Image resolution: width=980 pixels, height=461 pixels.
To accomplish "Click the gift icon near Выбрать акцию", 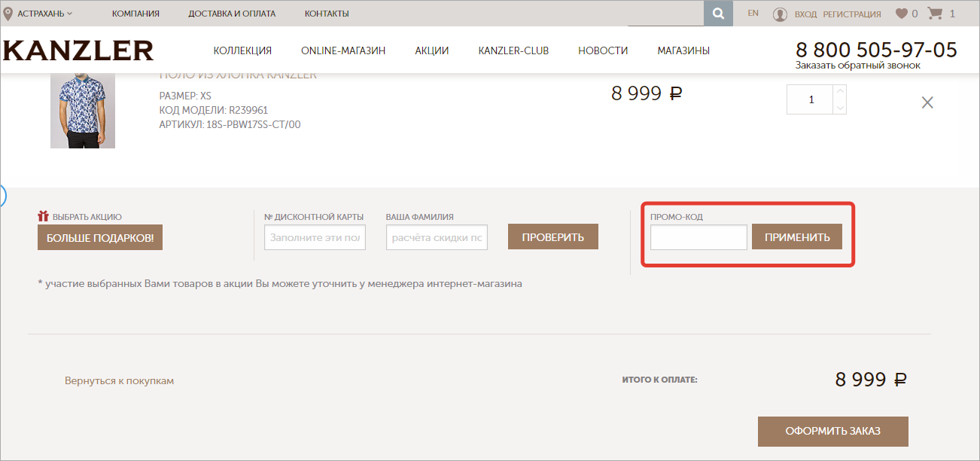I will pyautogui.click(x=43, y=216).
